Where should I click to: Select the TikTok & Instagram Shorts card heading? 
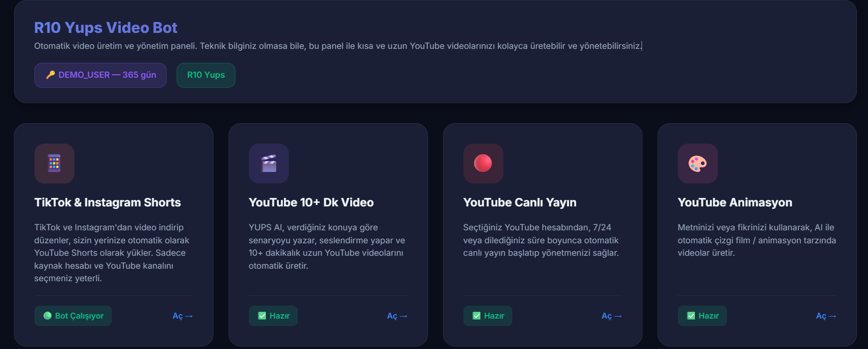tap(107, 202)
